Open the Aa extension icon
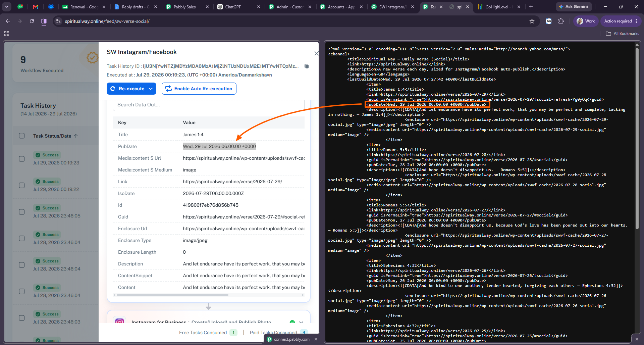This screenshot has height=345, width=644. [x=549, y=21]
